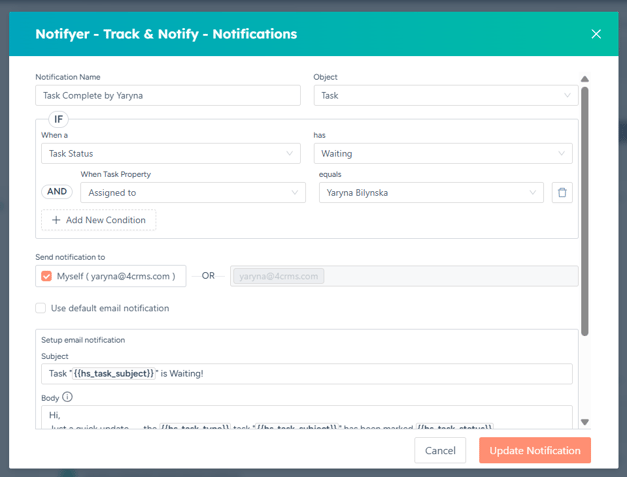Click the email Subject input field
Screen dimensions: 627x477
pos(307,373)
